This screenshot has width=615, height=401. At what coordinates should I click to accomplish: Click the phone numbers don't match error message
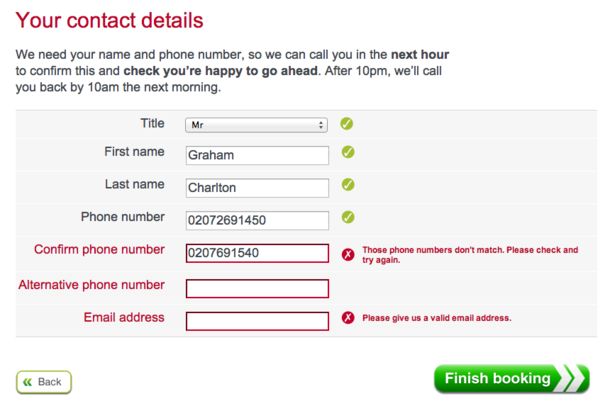[x=469, y=254]
